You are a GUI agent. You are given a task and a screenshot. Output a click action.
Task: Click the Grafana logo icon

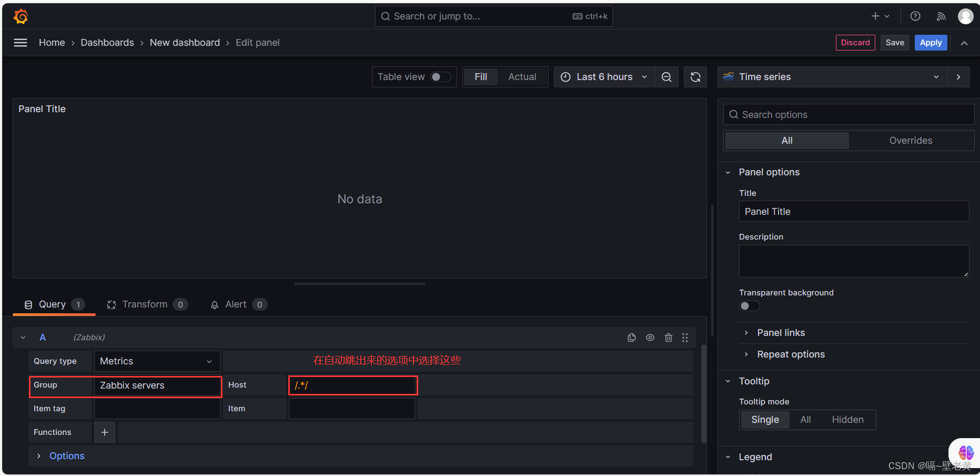(21, 16)
